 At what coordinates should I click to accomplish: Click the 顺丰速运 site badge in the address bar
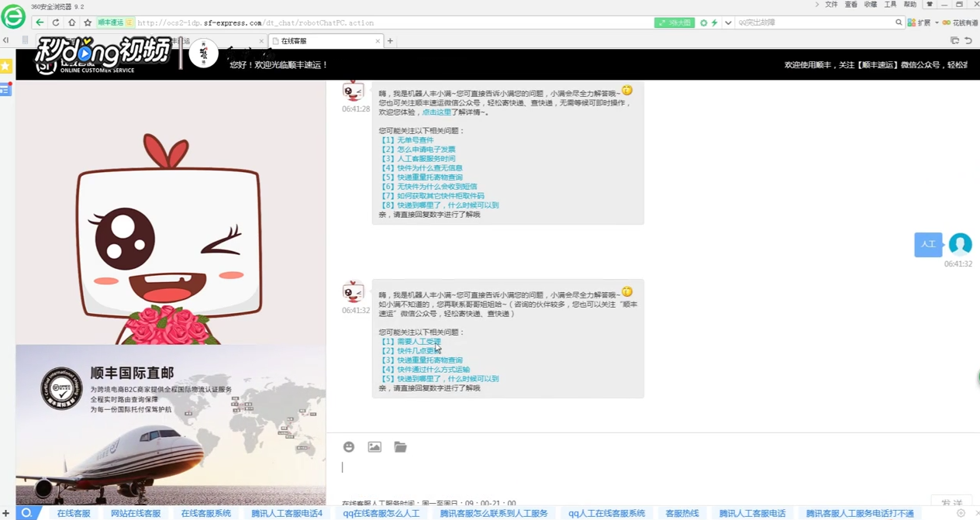pos(115,22)
